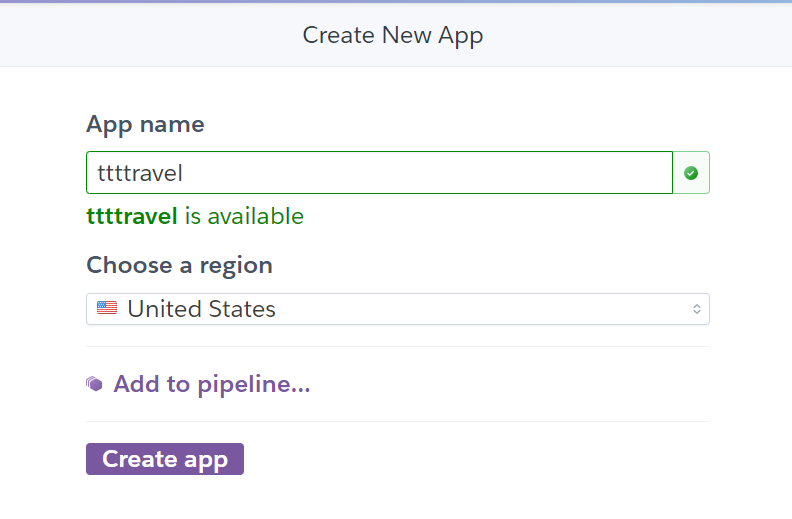
Task: Click the bold green ttttravel name below field
Action: pos(132,216)
